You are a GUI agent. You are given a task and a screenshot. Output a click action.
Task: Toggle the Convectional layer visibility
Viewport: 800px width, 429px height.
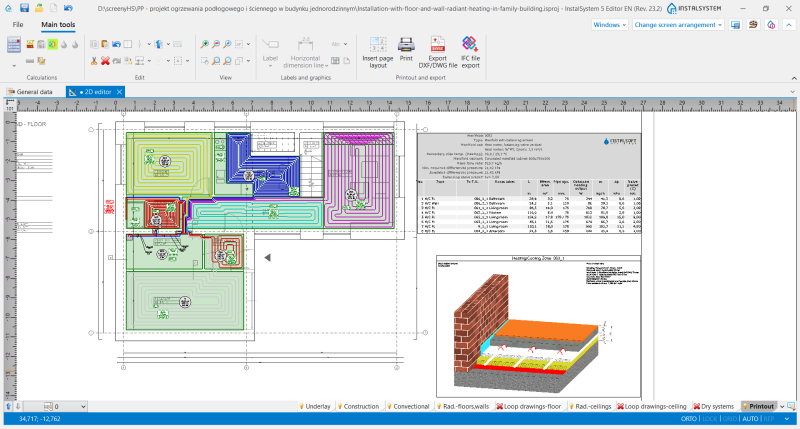(x=408, y=407)
